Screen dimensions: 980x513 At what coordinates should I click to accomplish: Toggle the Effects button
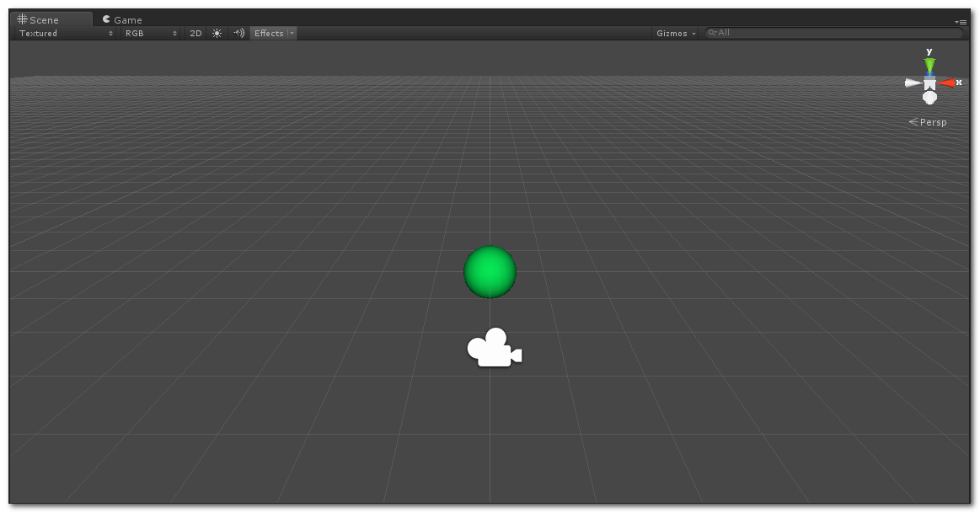pyautogui.click(x=269, y=33)
